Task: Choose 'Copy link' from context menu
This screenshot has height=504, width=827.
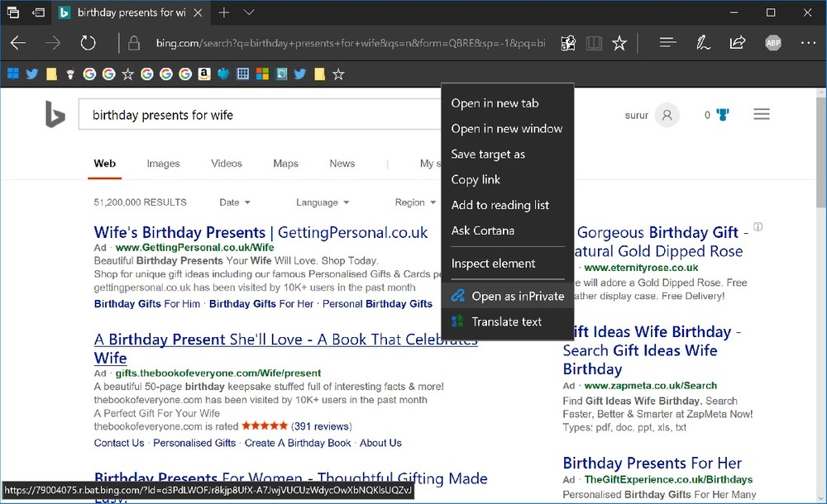Action: (476, 179)
